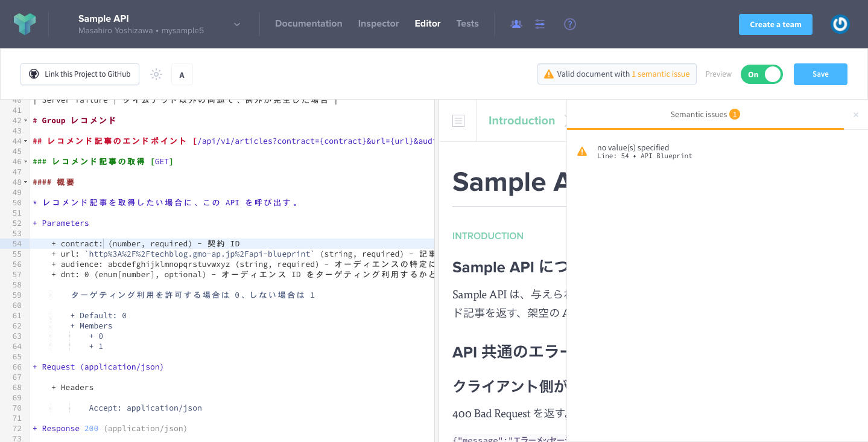Open the documentation table of contents icon
Image resolution: width=868 pixels, height=442 pixels.
pyautogui.click(x=458, y=121)
